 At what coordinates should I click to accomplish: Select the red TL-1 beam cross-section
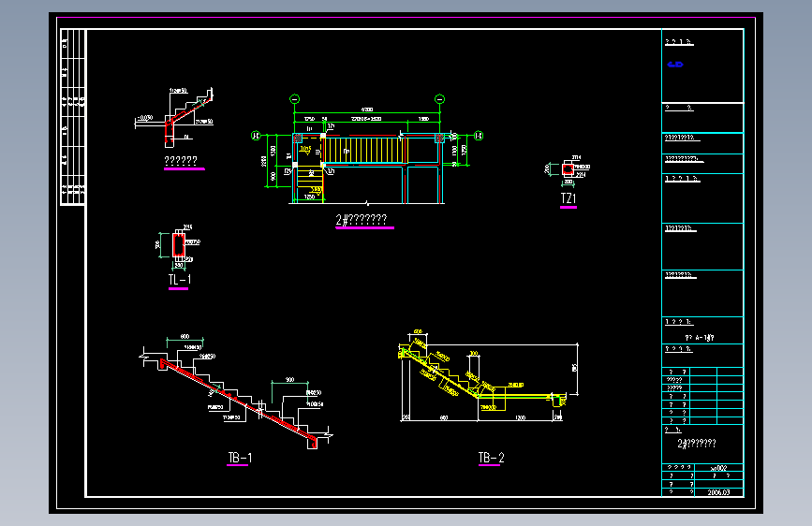tap(179, 245)
